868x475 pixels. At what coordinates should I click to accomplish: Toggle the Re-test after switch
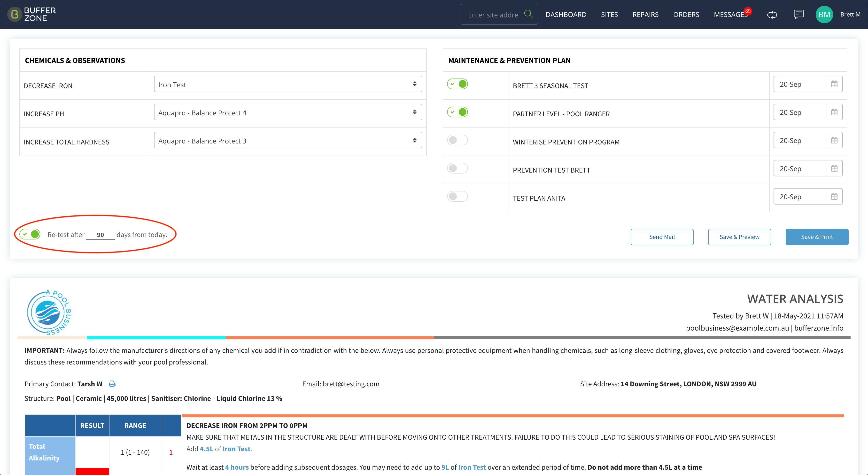point(30,234)
